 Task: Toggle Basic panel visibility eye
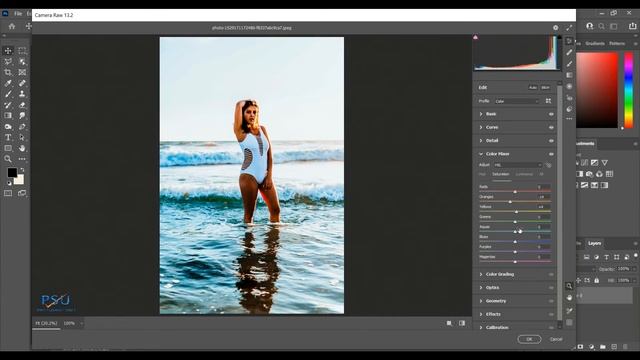[551, 114]
